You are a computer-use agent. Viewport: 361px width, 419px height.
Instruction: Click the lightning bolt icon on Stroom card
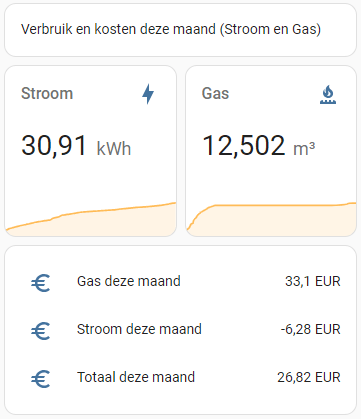click(148, 94)
